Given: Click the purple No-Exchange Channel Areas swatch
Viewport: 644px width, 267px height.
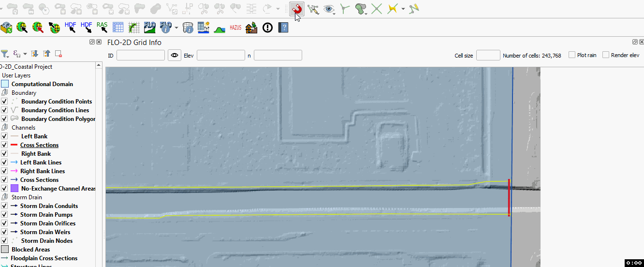Looking at the screenshot, I should click(15, 189).
